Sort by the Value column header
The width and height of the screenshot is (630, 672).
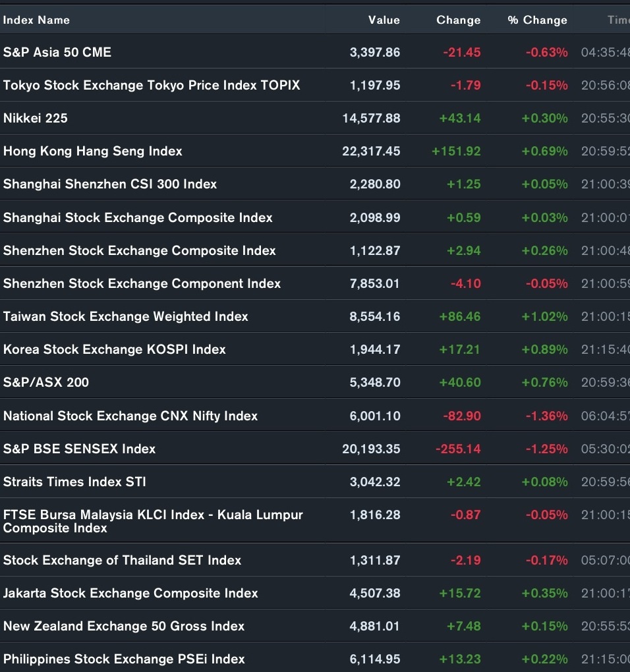point(384,20)
